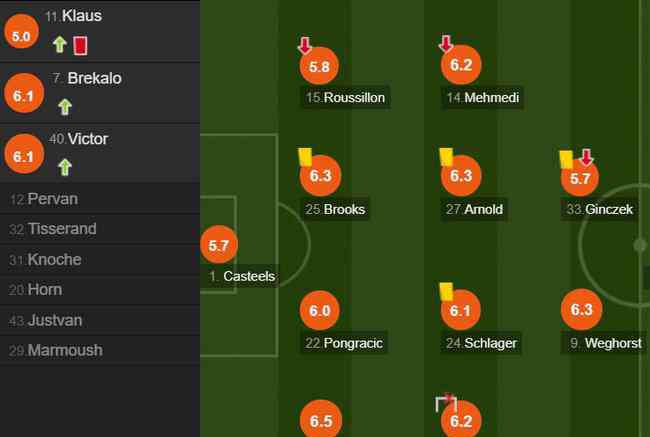This screenshot has width=650, height=437.
Task: Click the goal icon above the 6.2 rating
Action: pyautogui.click(x=446, y=403)
